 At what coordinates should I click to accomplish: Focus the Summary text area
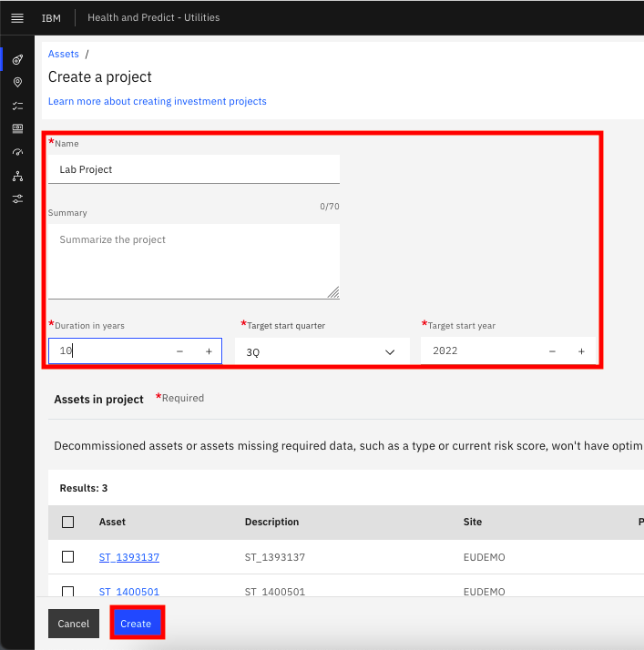tap(194, 261)
